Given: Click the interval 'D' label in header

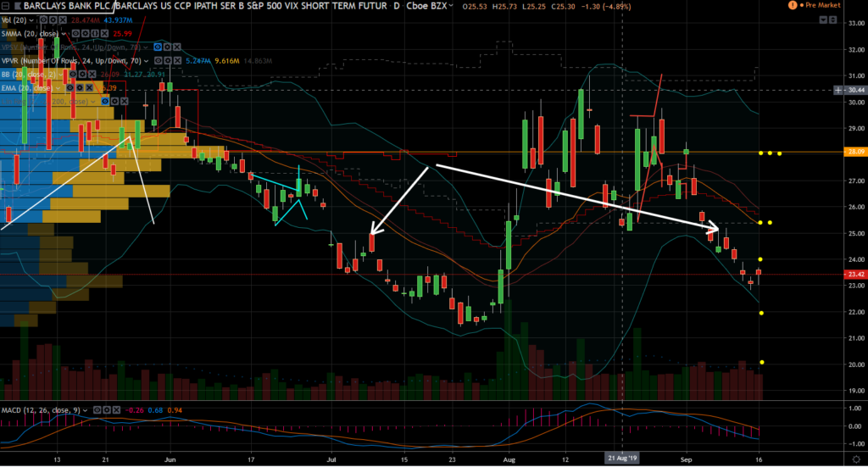Looking at the screenshot, I should pos(396,6).
